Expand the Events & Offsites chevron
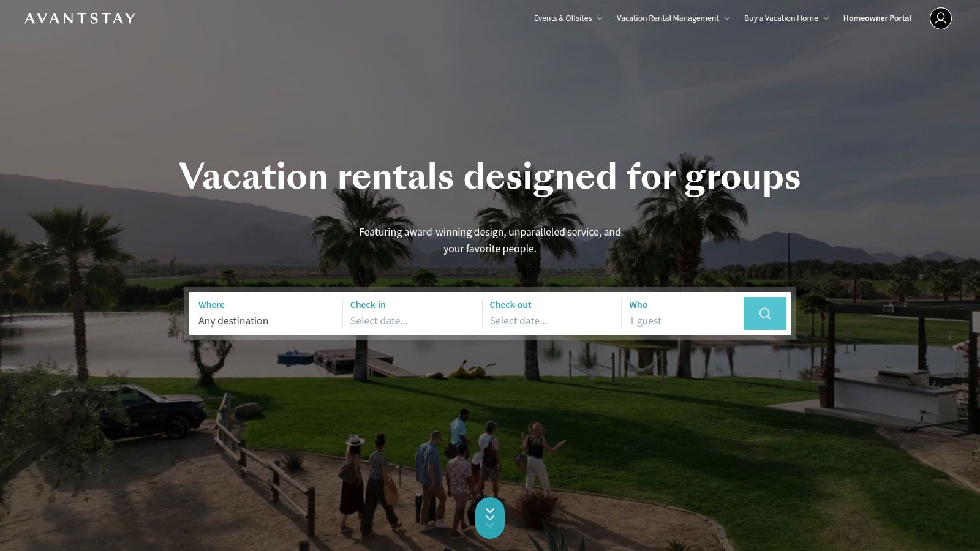980x551 pixels. pyautogui.click(x=600, y=18)
